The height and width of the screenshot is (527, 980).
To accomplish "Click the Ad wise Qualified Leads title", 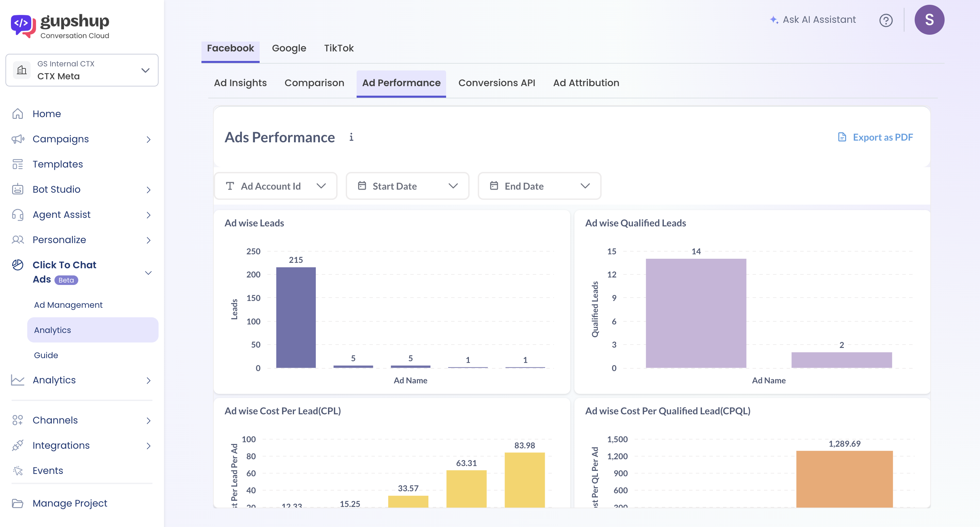I will tap(635, 223).
